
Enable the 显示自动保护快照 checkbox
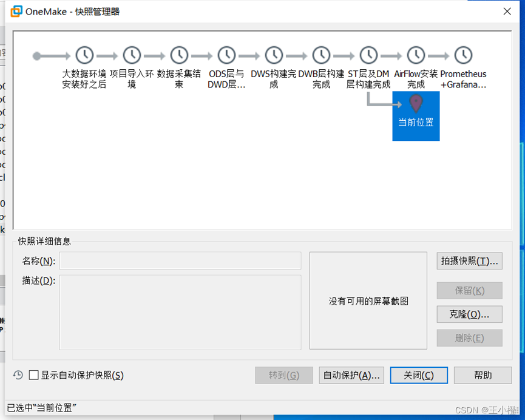(34, 375)
